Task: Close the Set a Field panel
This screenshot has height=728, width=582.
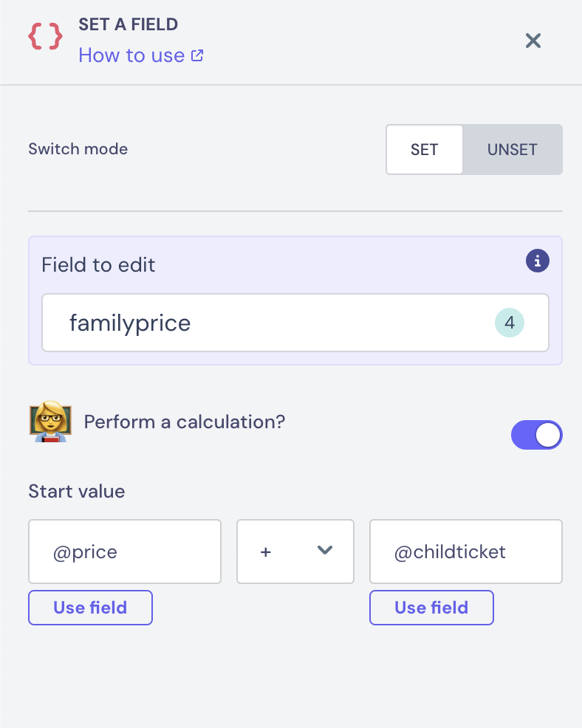Action: pos(533,41)
